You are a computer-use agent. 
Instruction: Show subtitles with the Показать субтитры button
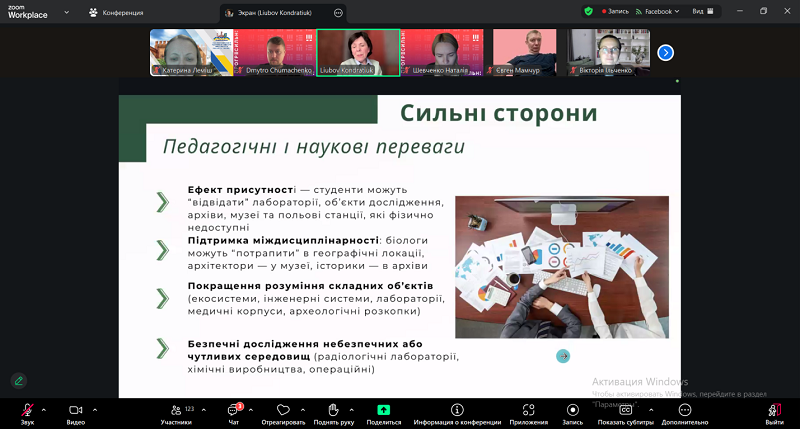[x=625, y=410]
